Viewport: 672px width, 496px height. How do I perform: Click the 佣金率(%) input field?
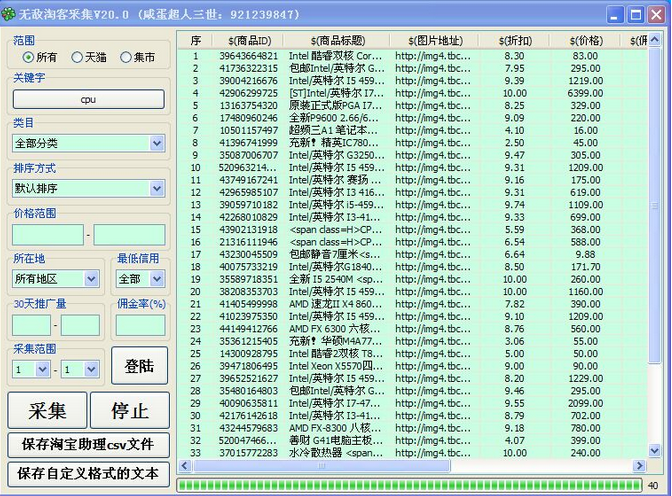tap(140, 325)
